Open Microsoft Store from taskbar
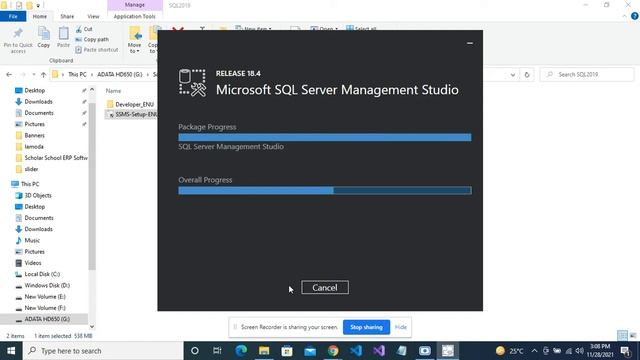The image size is (640, 360). click(287, 351)
